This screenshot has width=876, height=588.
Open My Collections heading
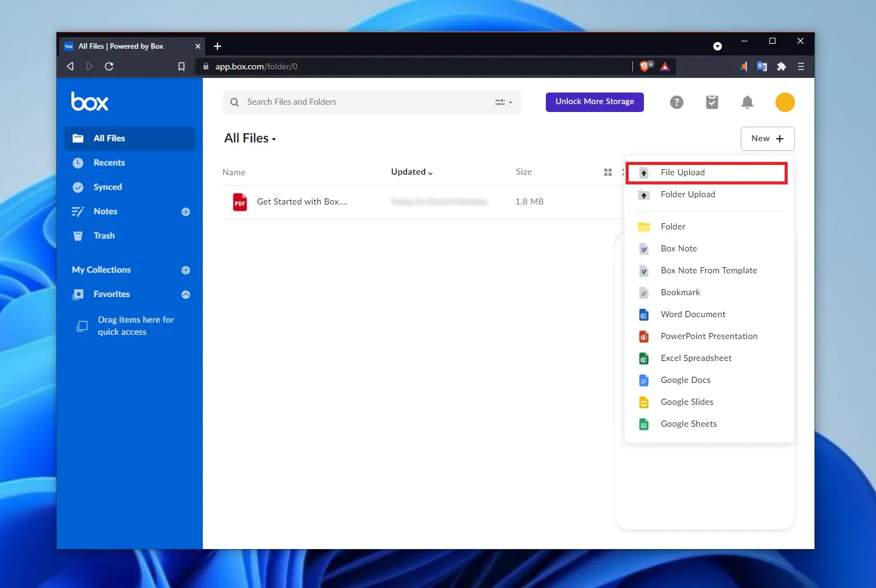[x=101, y=270]
